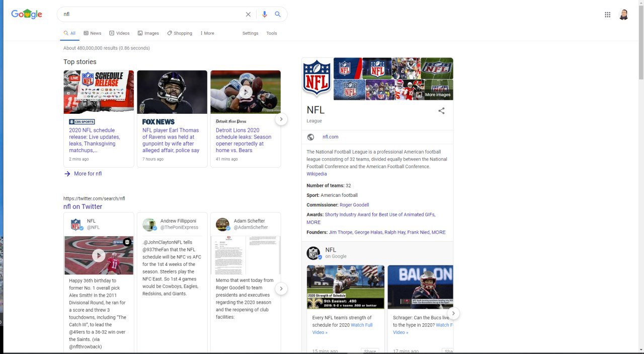Image resolution: width=644 pixels, height=354 pixels.
Task: Select the All search tab
Action: (69, 33)
